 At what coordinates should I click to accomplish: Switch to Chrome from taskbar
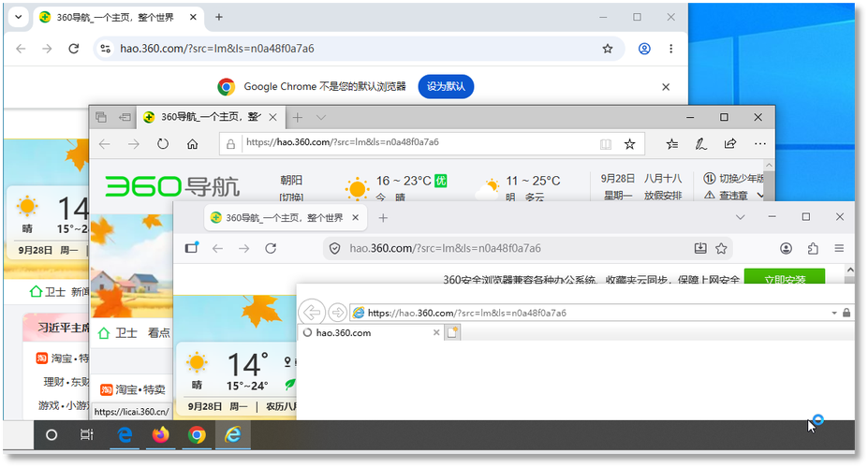pos(197,435)
